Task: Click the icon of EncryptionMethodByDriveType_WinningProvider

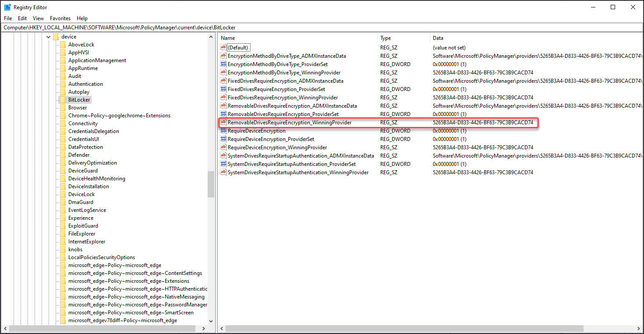Action: tap(223, 72)
